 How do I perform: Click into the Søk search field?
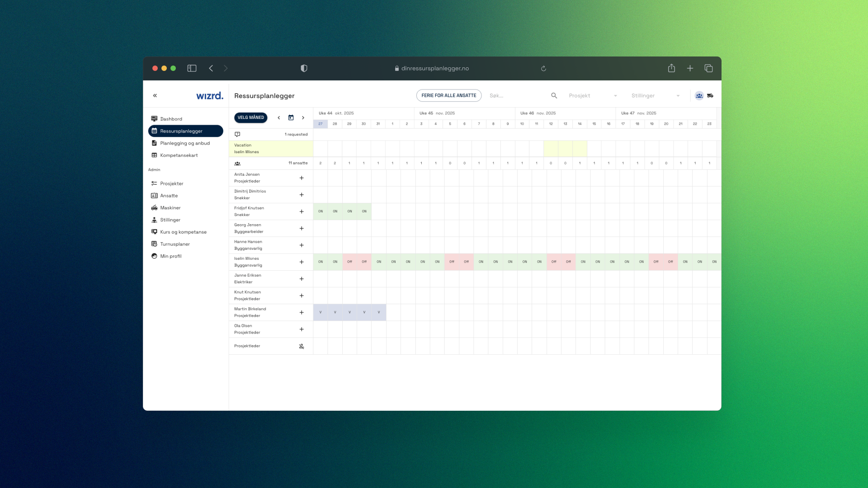[515, 96]
